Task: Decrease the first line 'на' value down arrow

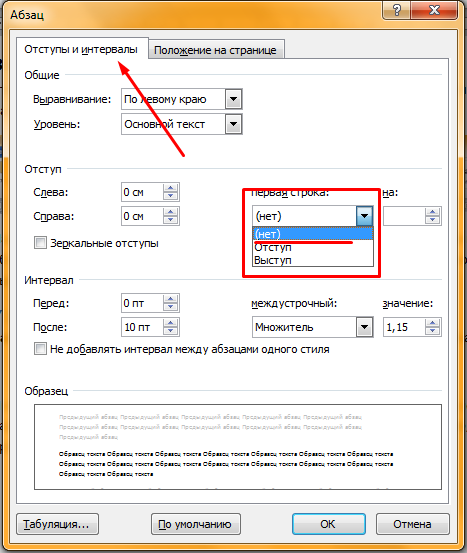Action: pyautogui.click(x=432, y=220)
